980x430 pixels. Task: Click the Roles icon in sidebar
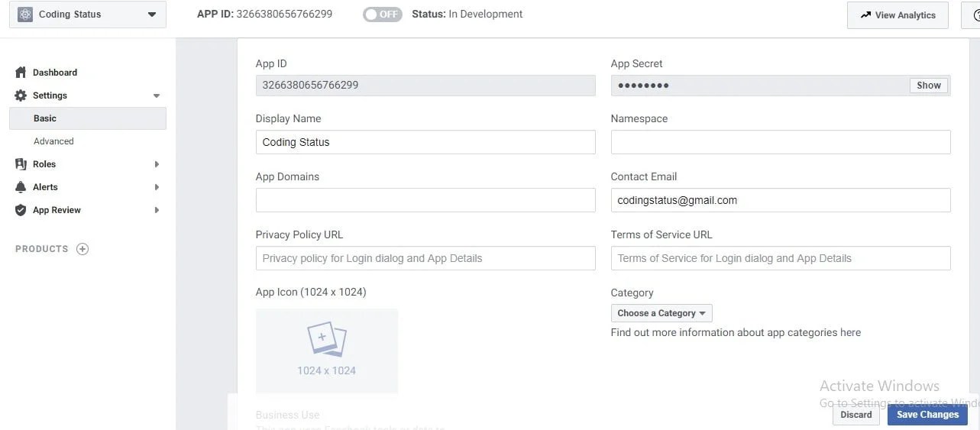coord(21,164)
